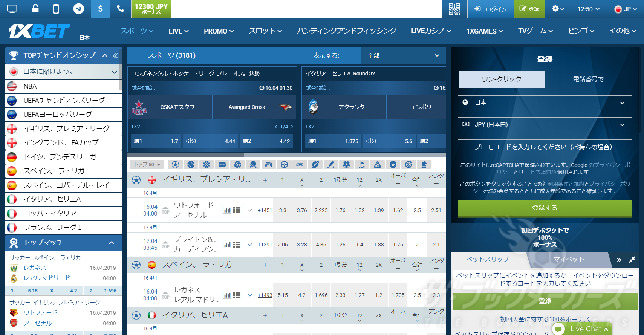
Task: Select the motorsport steering wheel filter icon
Action: click(x=284, y=164)
